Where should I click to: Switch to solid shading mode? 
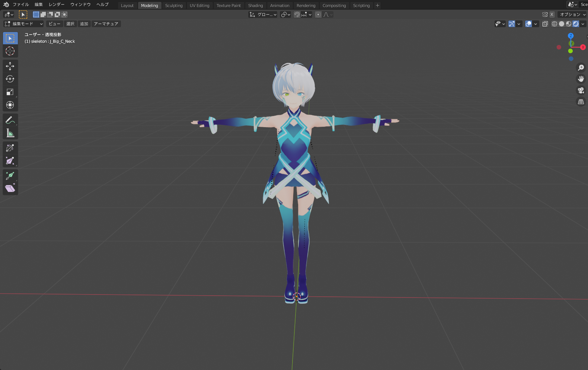tap(562, 24)
